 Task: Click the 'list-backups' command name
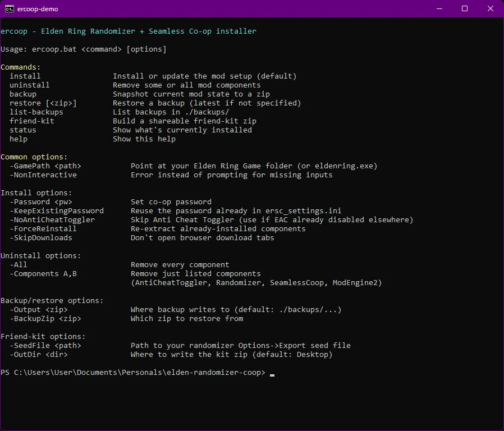[x=36, y=112]
